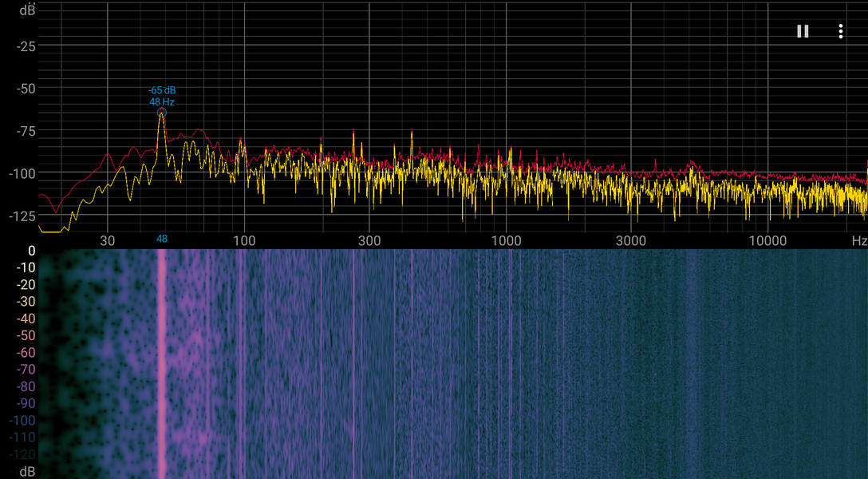Image resolution: width=868 pixels, height=479 pixels.
Task: Click the -125 dB spectrum axis label
Action: [x=22, y=216]
